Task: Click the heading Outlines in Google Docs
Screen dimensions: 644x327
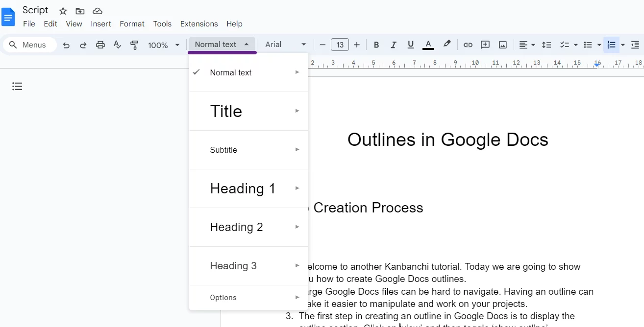Action: 447,140
